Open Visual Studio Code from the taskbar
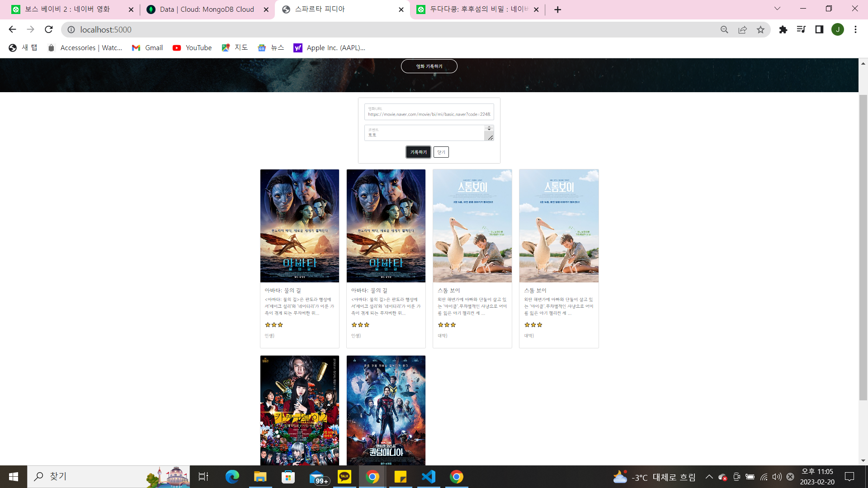The width and height of the screenshot is (868, 488). [429, 477]
